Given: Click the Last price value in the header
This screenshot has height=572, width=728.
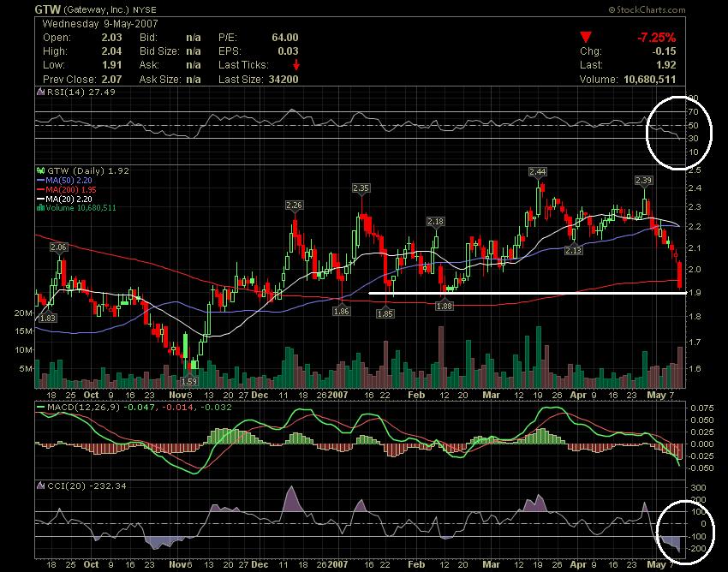Looking at the screenshot, I should point(665,65).
